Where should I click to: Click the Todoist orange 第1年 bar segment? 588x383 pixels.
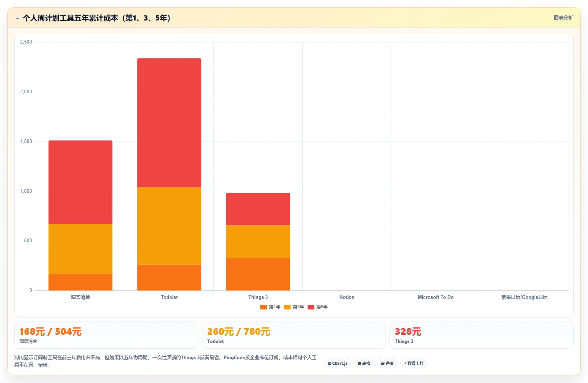coord(169,278)
